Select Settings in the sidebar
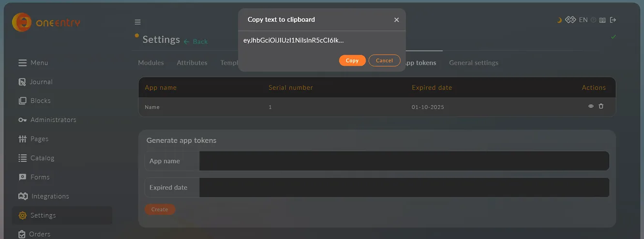644x239 pixels. (62, 215)
